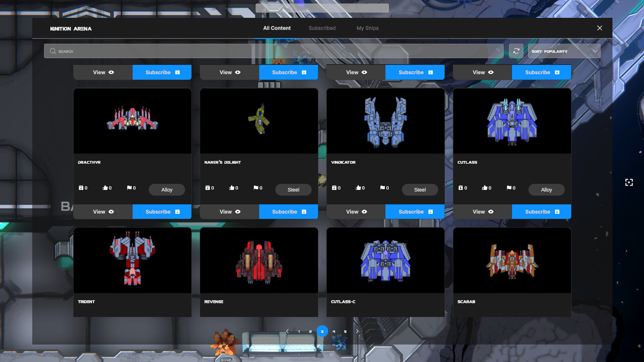Viewport: 644px width, 362px height.
Task: Subscribe to the Vindicator ship
Action: pyautogui.click(x=415, y=212)
